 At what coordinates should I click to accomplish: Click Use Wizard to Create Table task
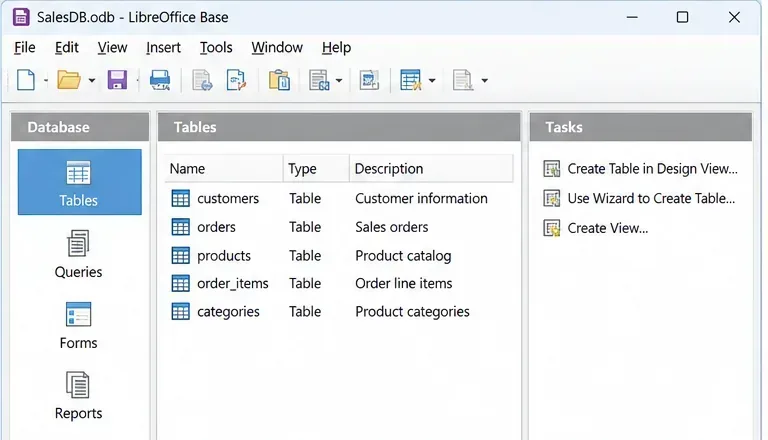[x=651, y=198]
